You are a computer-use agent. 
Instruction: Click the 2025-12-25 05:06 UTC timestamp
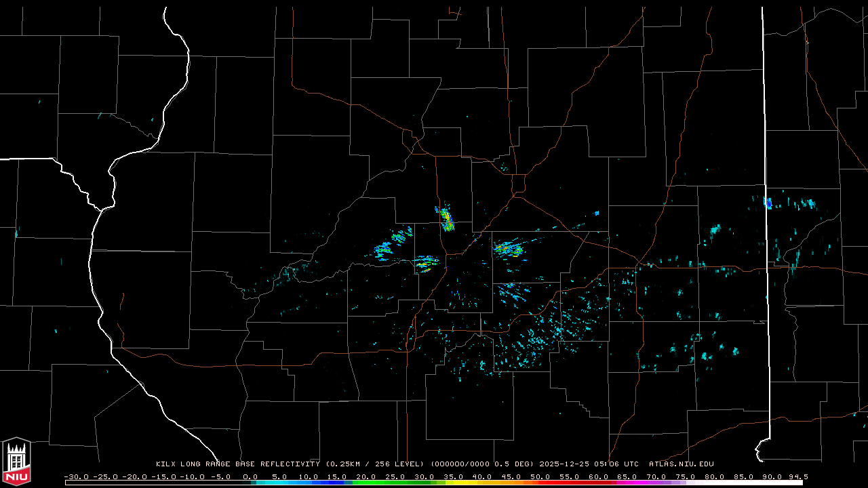[589, 464]
